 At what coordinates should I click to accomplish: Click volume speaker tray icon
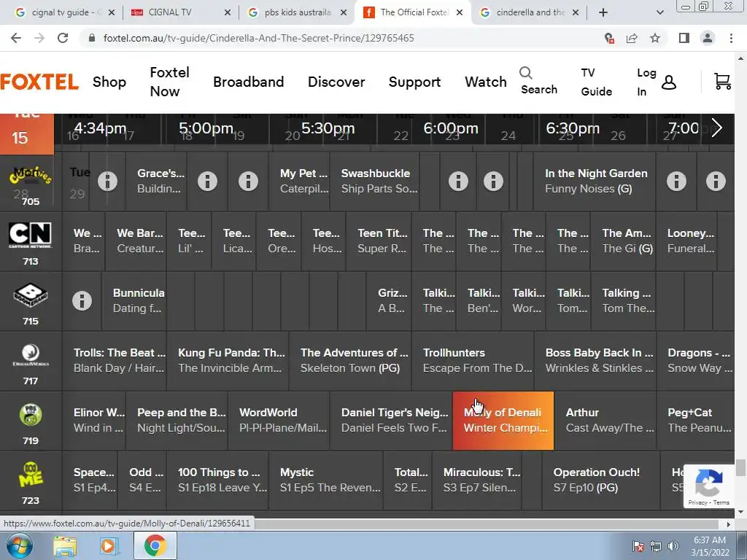click(x=673, y=546)
